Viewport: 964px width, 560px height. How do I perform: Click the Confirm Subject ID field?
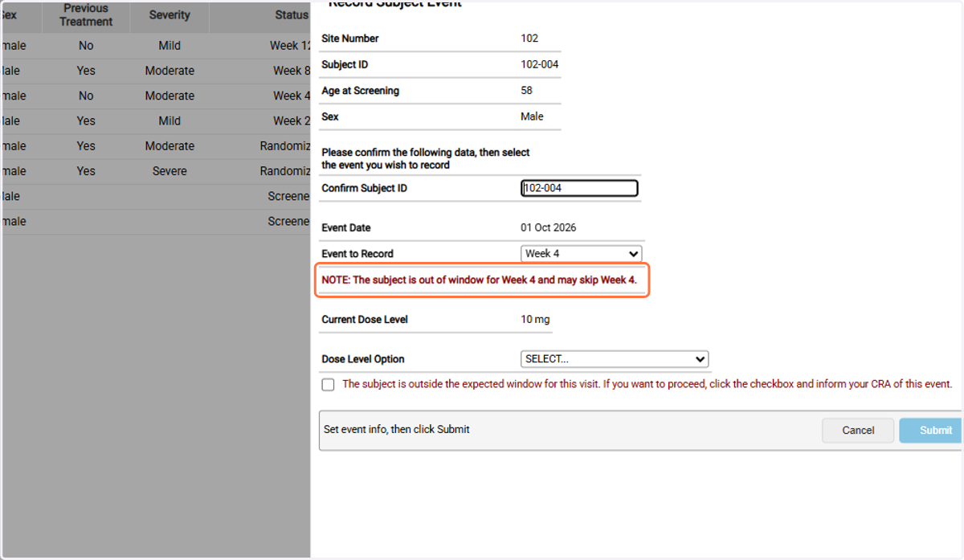tap(579, 188)
